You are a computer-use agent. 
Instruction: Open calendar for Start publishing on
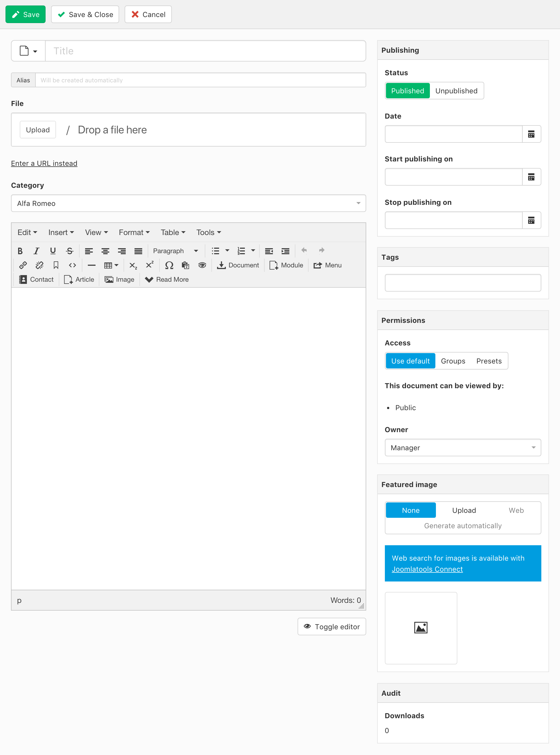tap(531, 177)
